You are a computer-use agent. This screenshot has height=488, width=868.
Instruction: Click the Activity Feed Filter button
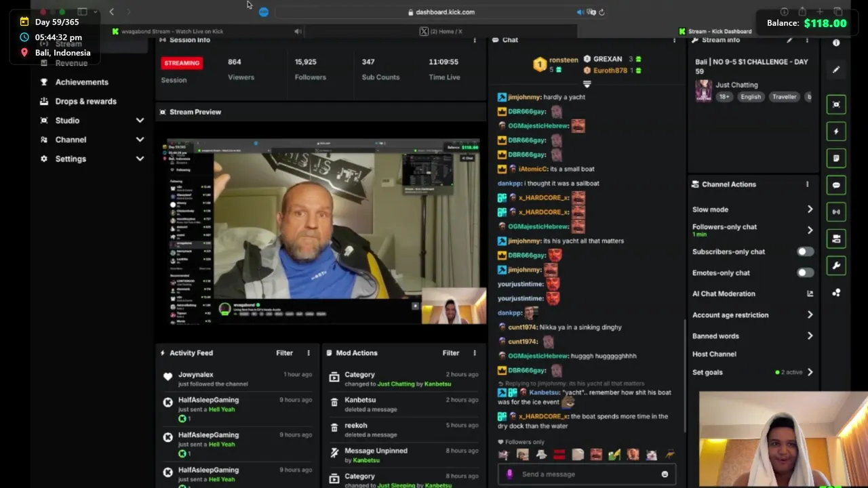click(x=284, y=353)
